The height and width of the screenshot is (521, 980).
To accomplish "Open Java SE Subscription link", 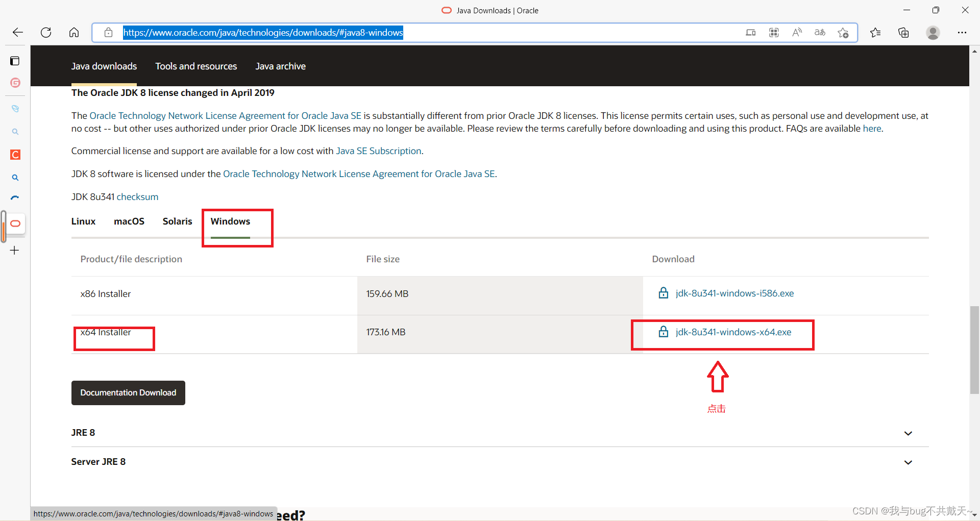I will (x=379, y=151).
